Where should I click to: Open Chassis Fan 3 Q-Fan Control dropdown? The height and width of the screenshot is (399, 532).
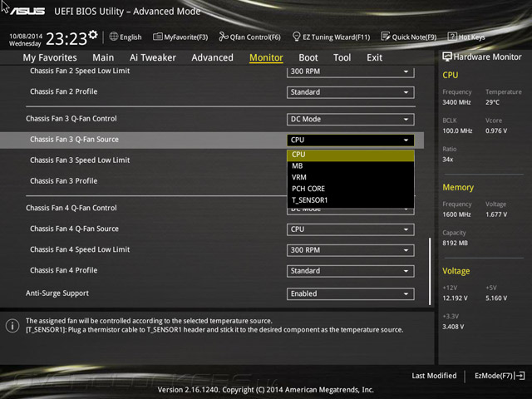351,120
